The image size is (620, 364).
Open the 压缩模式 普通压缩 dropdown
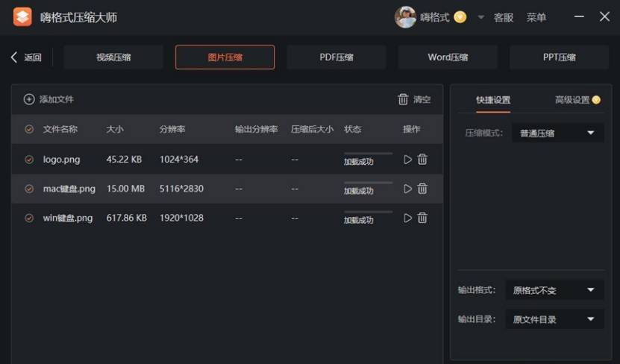tap(557, 133)
